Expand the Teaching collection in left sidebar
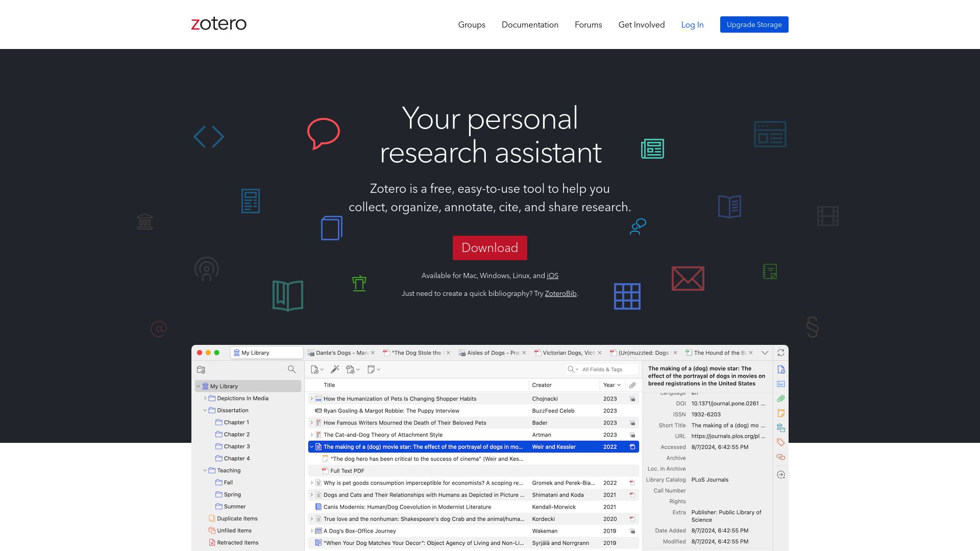The height and width of the screenshot is (551, 980). click(x=205, y=470)
